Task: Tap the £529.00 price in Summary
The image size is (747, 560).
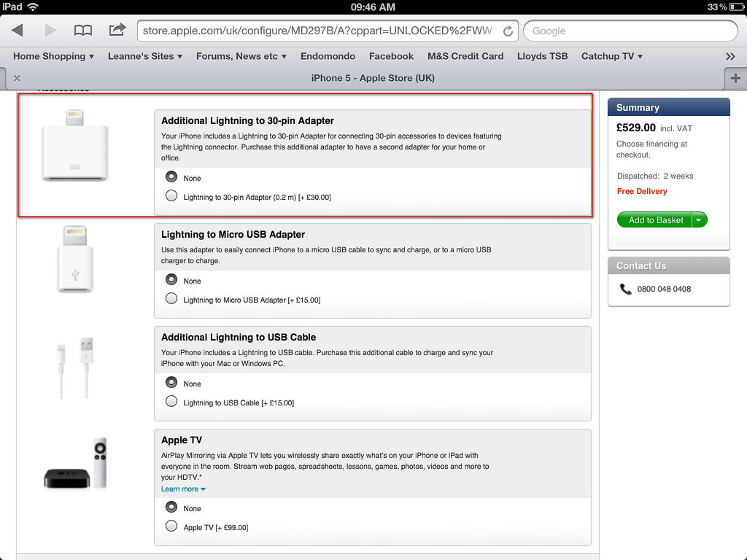Action: pos(636,128)
